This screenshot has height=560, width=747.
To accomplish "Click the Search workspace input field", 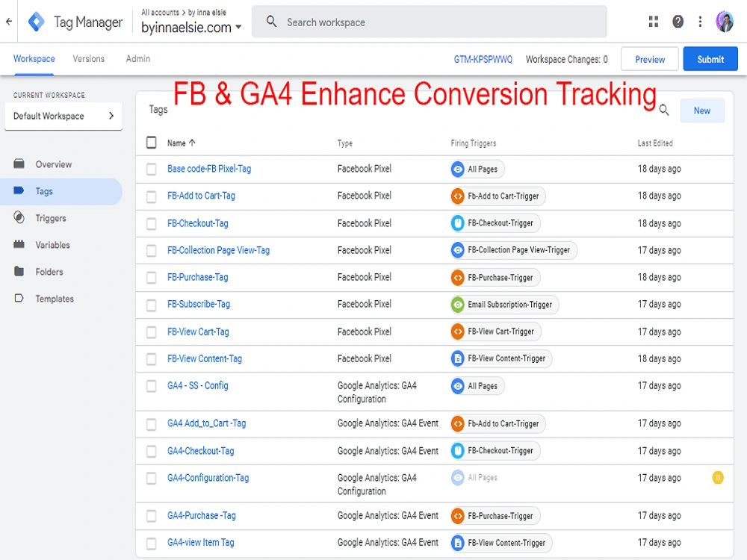I will tap(430, 22).
